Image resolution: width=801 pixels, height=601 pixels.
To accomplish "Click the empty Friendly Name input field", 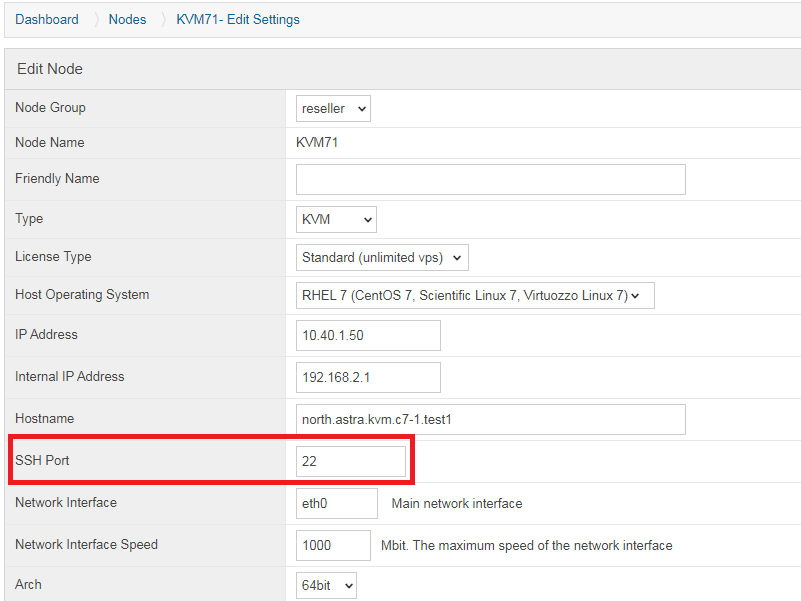I will click(490, 179).
